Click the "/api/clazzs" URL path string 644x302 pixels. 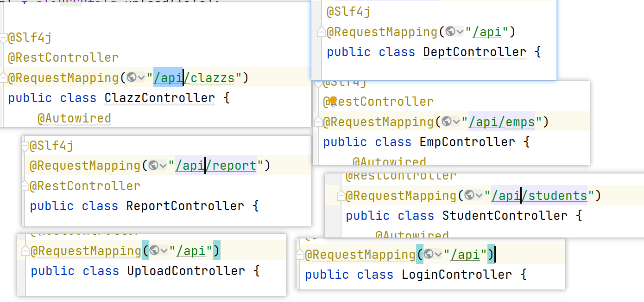[195, 77]
